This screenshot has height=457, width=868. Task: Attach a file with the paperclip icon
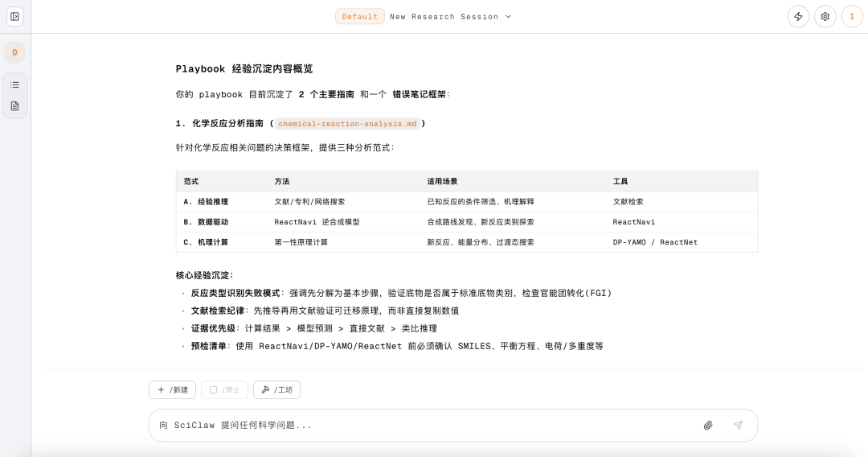point(708,425)
